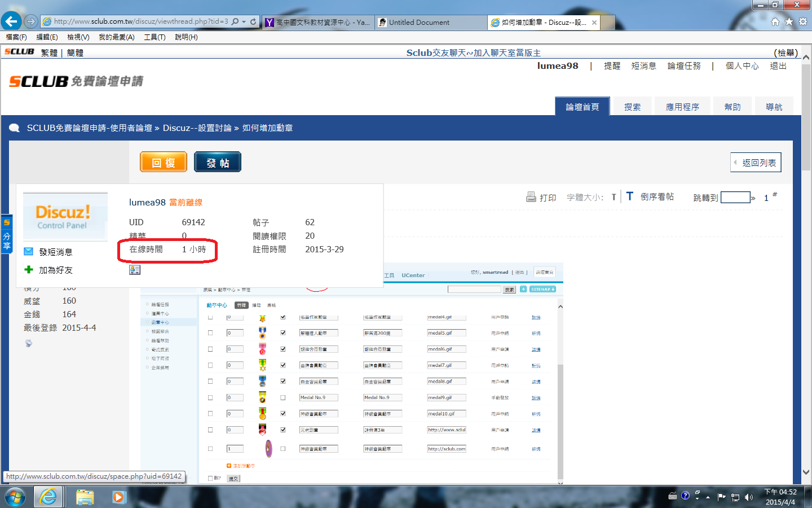Open 論壇任務 link
Screen dimensions: 812x508
[x=684, y=66]
